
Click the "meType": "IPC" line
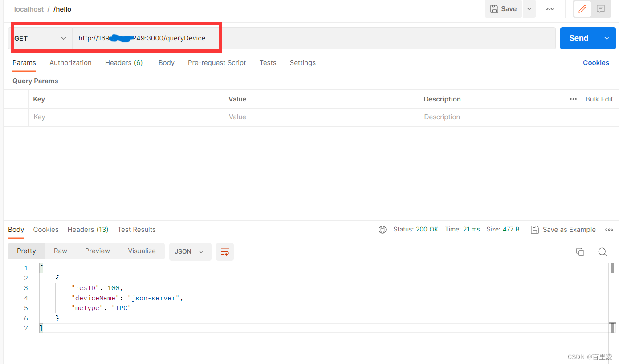coord(101,308)
